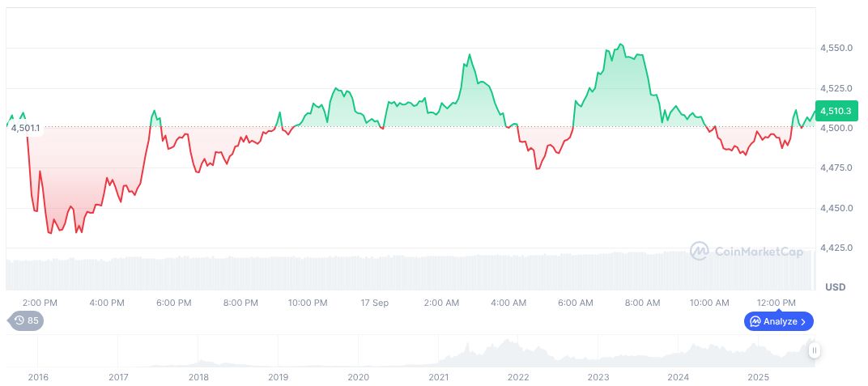Screen dimensions: 868x386
Task: Choose 2023 on the navigator timeline
Action: [x=598, y=377]
